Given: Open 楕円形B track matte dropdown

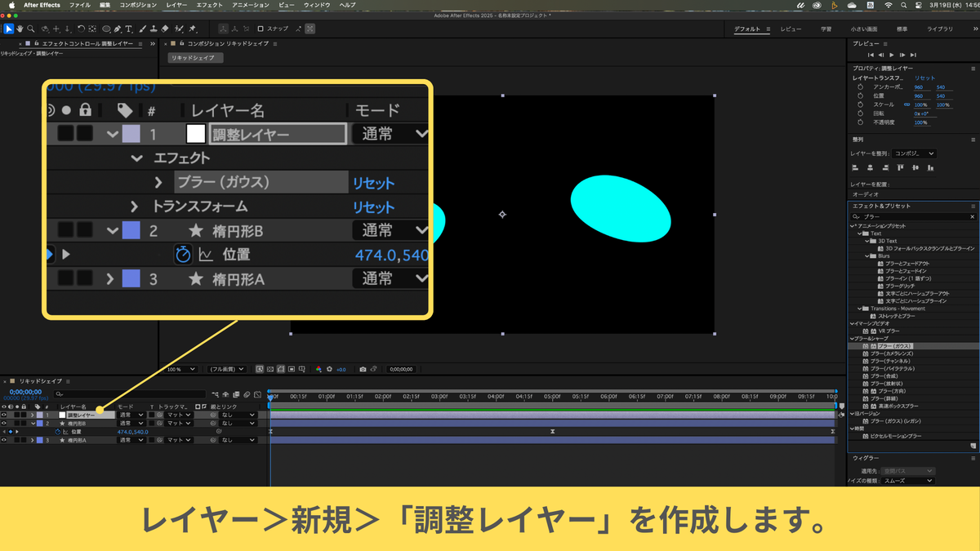Looking at the screenshot, I should pyautogui.click(x=179, y=423).
